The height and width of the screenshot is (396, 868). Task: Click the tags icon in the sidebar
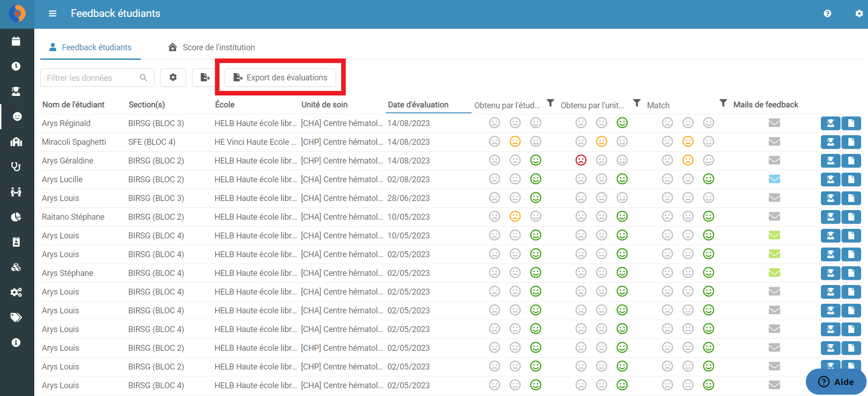pos(16,317)
